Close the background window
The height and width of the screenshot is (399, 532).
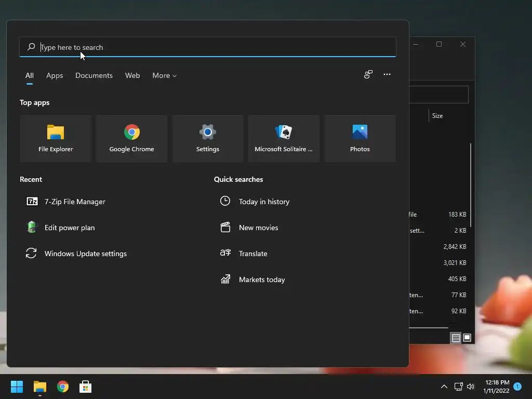(463, 44)
